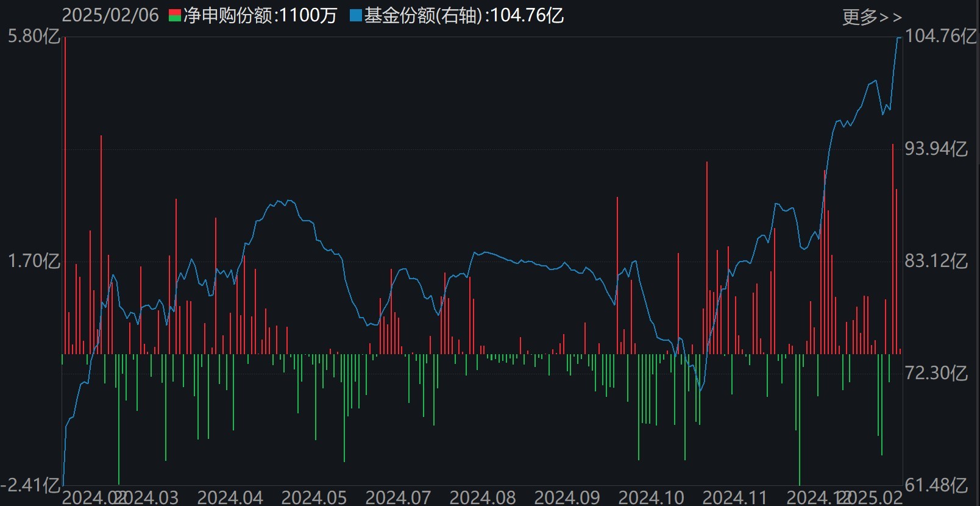
Task: Click the 72.30亿 right axis label
Action: [936, 373]
